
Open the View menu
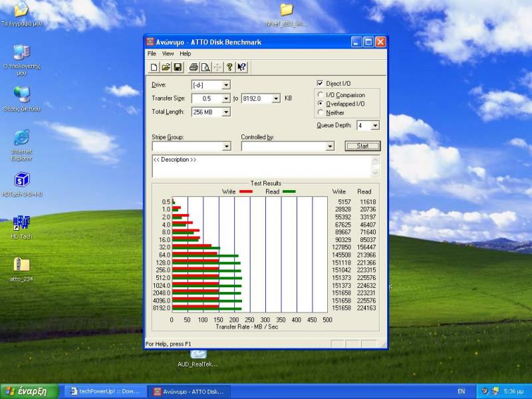pyautogui.click(x=168, y=54)
